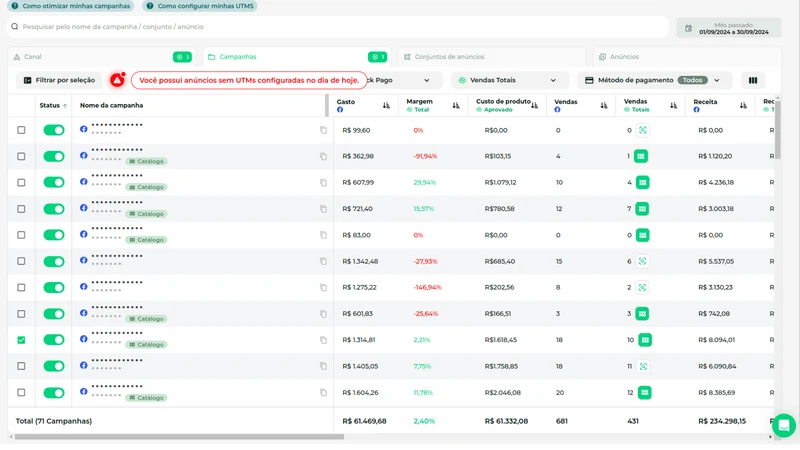Open the chat support bubble icon
800x450 pixels.
point(784,425)
